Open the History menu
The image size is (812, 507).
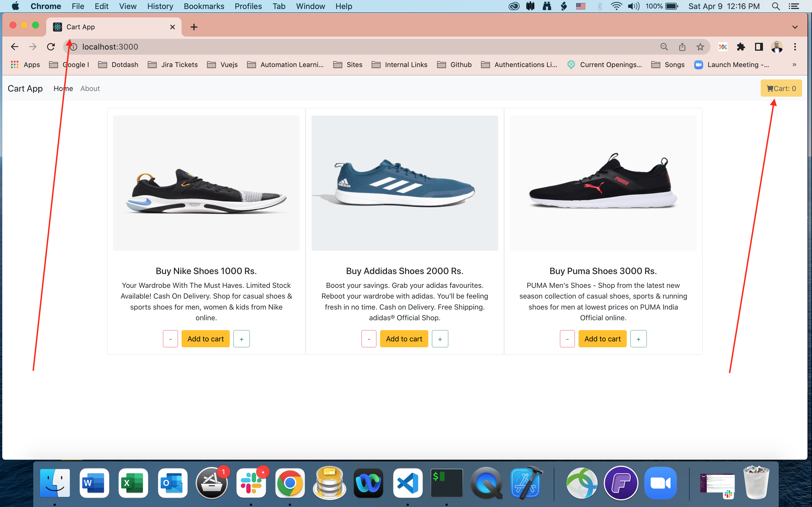click(160, 6)
